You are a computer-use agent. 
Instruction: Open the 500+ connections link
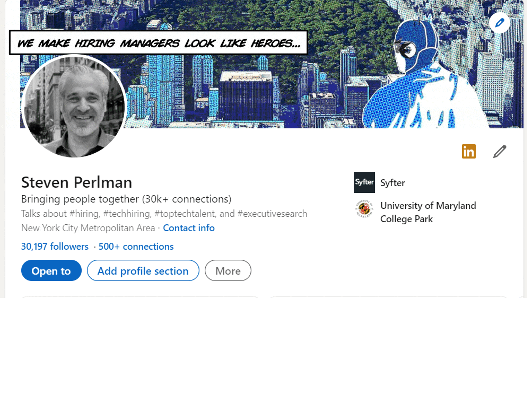[136, 247]
